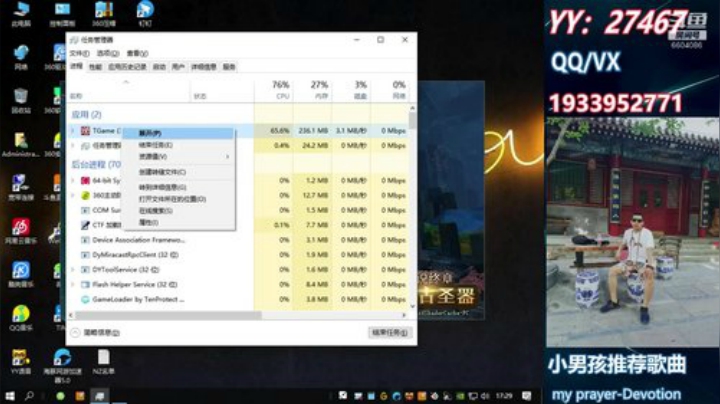Sort by the Disk 3% column header

350,90
